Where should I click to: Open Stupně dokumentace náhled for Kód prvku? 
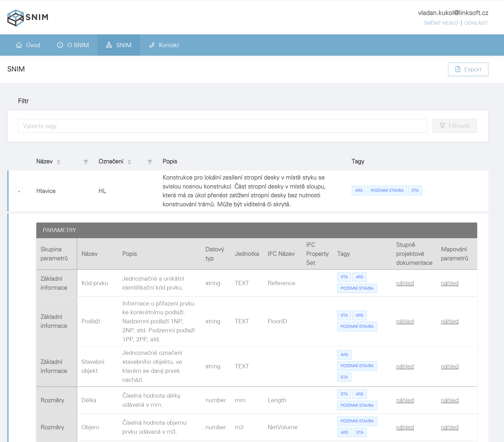point(405,283)
